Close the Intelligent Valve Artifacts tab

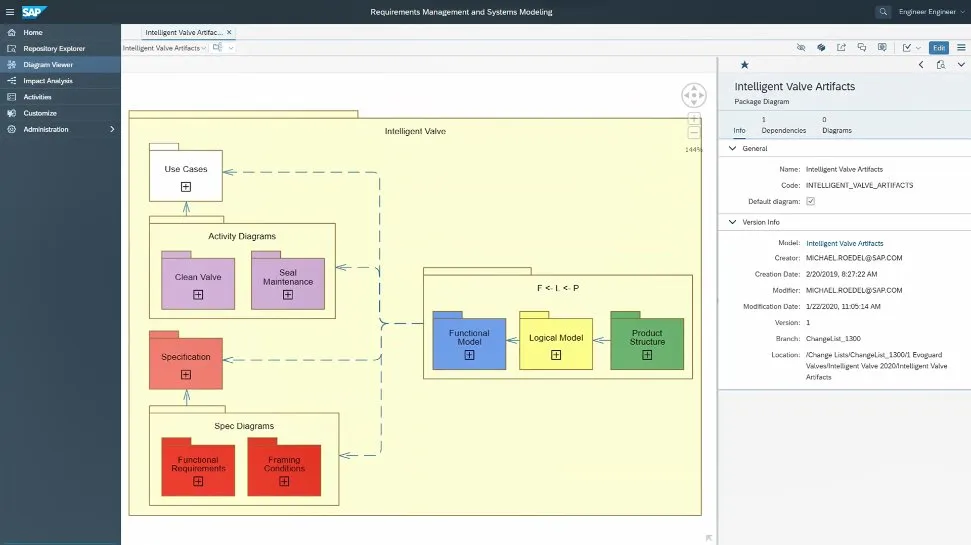click(230, 32)
